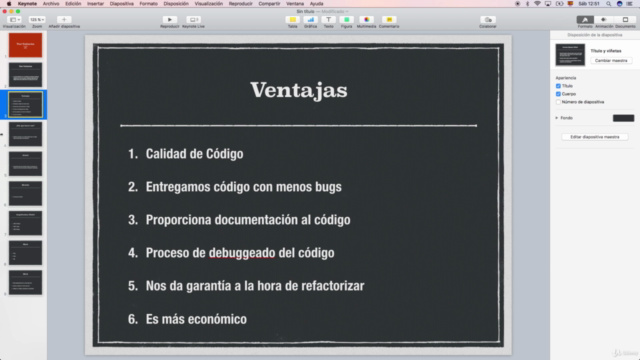
Task: Open the Documento inspector tab
Action: 625,20
